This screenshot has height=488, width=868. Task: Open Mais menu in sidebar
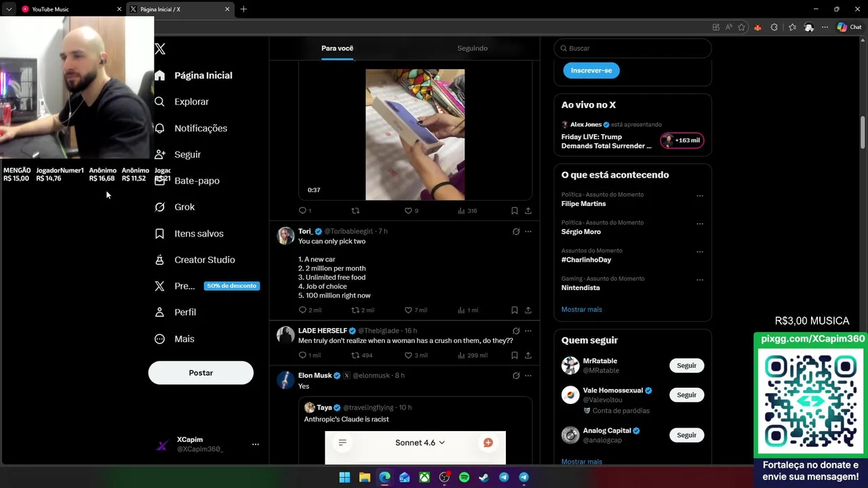(174, 339)
